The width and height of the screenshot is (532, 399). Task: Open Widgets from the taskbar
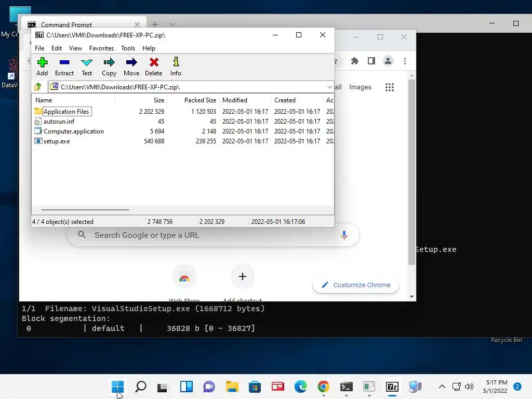pyautogui.click(x=186, y=387)
